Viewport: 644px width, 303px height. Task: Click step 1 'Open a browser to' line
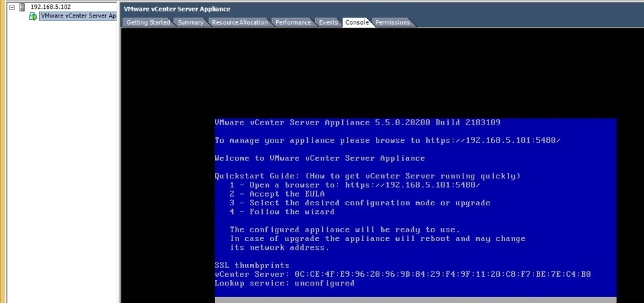point(354,185)
